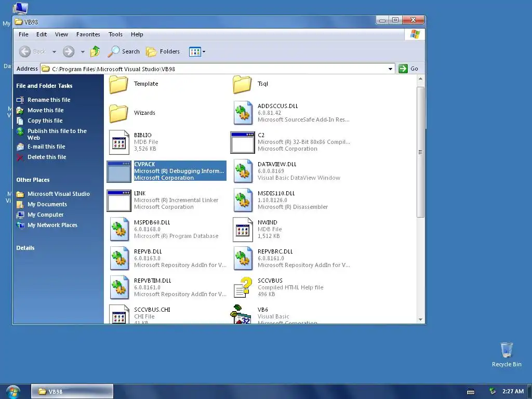Select the NWIND MDB file icon
Viewport: 532px width, 399px height.
[x=243, y=230]
